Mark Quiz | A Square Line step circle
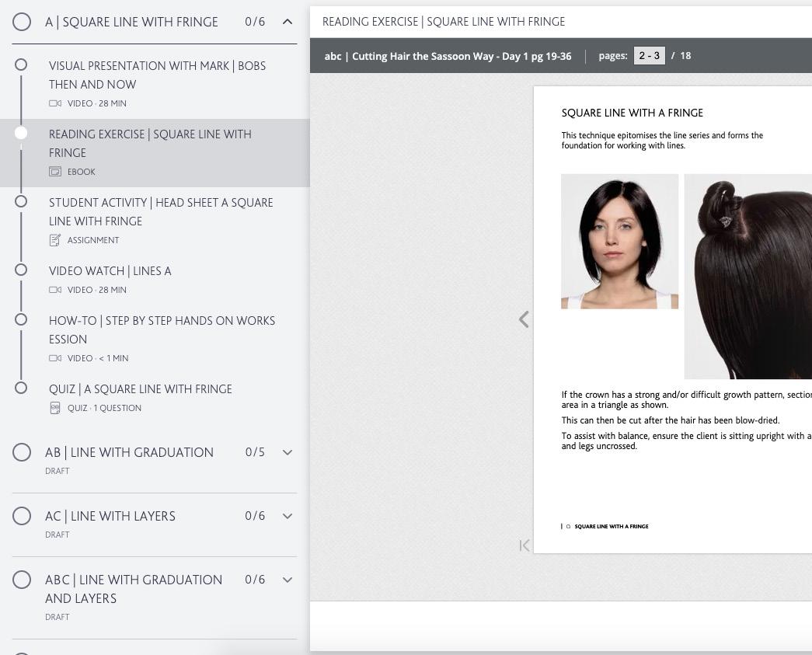Viewport: 812px width, 655px height. (21, 388)
